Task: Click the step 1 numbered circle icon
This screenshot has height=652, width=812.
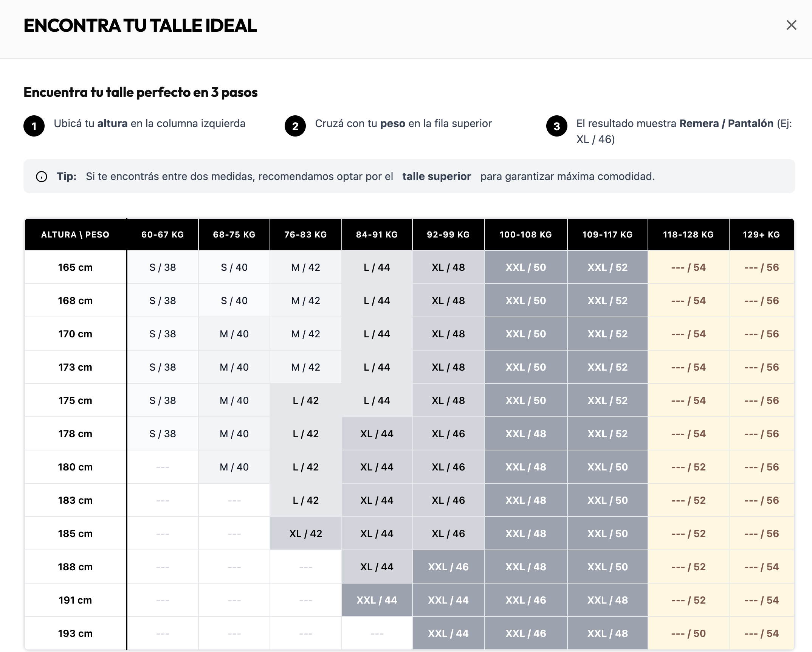Action: coord(34,126)
